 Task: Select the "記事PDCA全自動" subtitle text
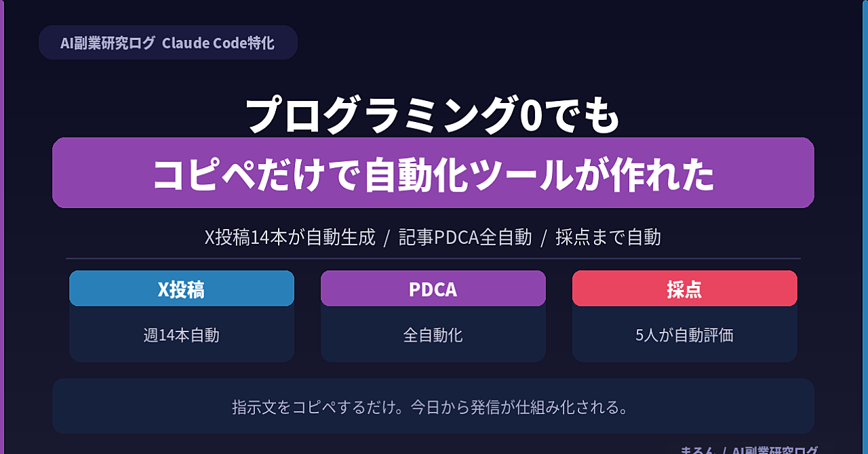pyautogui.click(x=465, y=237)
